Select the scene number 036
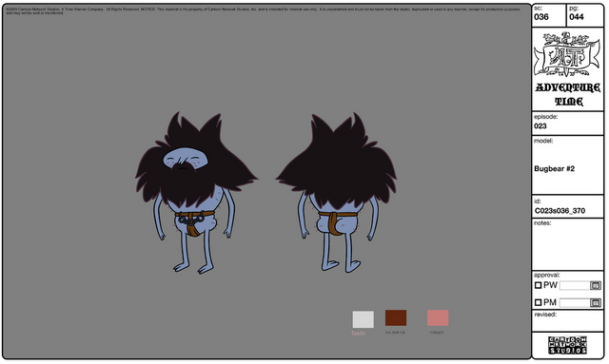 pos(541,17)
